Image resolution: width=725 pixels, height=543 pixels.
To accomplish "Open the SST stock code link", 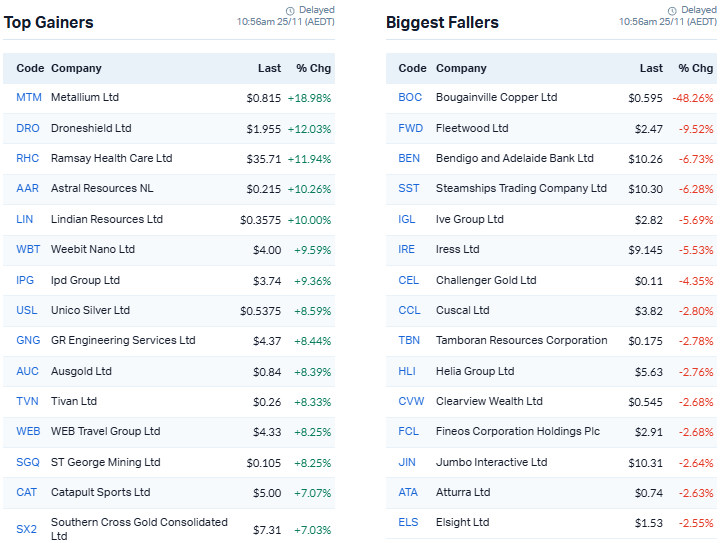I will click(409, 188).
